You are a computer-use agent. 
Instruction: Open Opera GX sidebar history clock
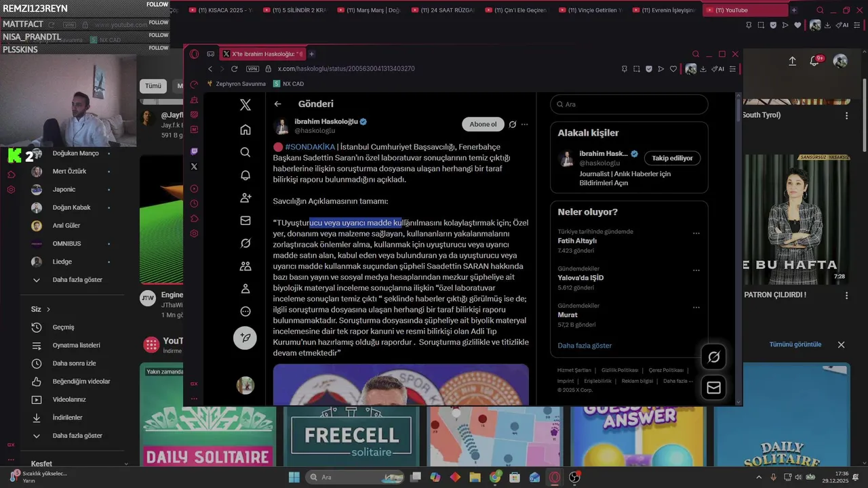point(194,203)
